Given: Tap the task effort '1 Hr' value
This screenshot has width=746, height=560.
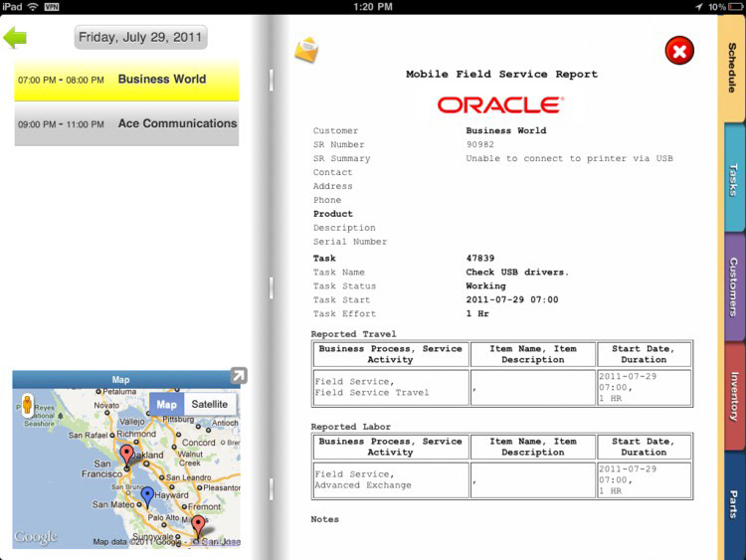Looking at the screenshot, I should (x=477, y=313).
